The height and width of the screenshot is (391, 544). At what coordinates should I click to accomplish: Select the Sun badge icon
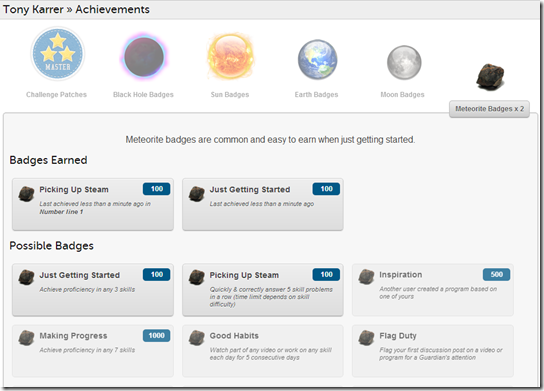tap(230, 57)
